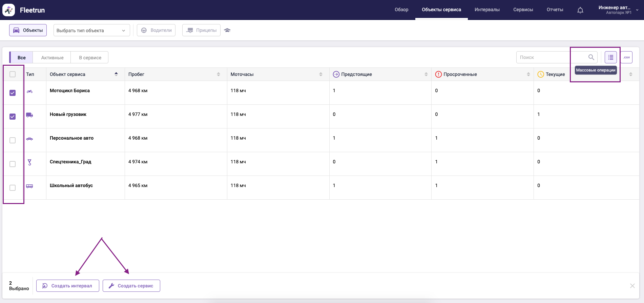644x303 pixels.
Task: Click the Создать сервис button
Action: tap(131, 286)
